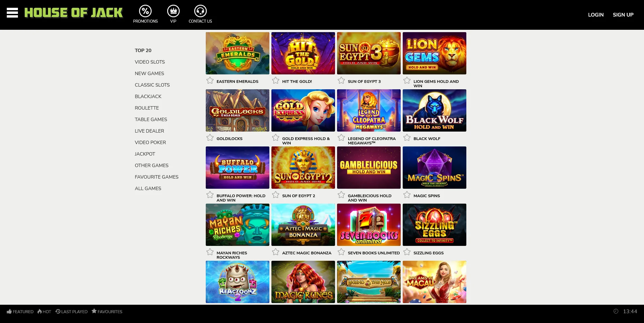Open Contact Us headset icon
This screenshot has width=644, height=323.
(x=200, y=11)
